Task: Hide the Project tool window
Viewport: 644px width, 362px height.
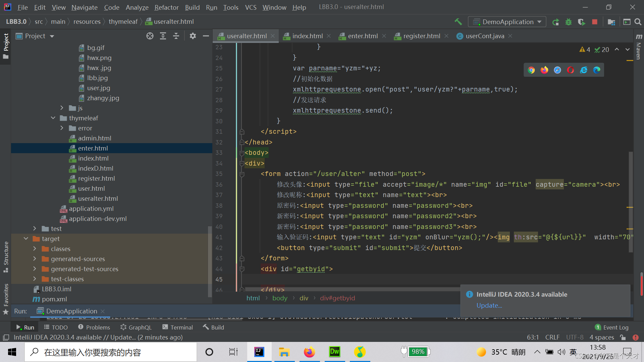Action: coord(206,36)
